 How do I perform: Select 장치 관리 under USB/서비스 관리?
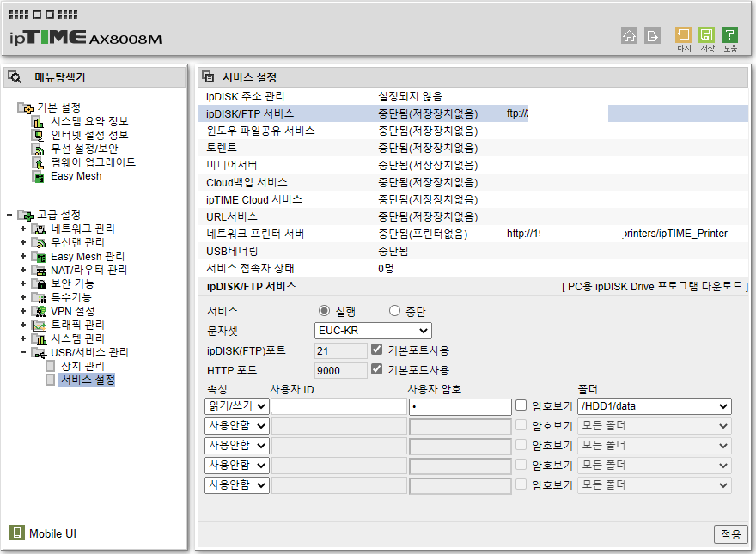tap(82, 366)
